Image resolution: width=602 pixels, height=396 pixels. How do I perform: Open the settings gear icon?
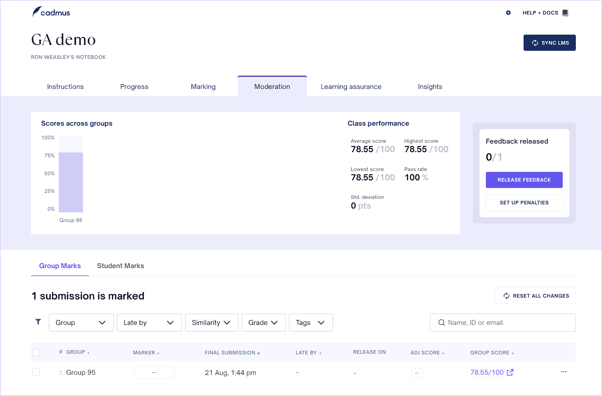click(x=508, y=13)
